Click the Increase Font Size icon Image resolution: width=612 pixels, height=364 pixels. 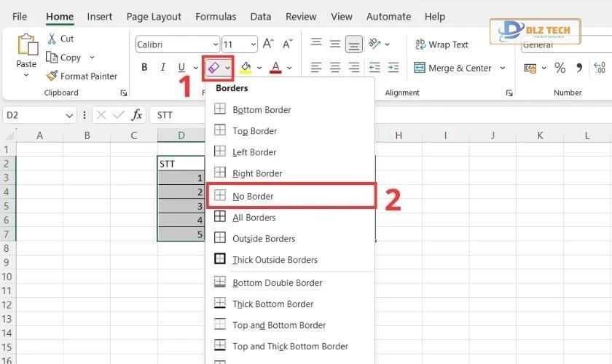tap(268, 44)
